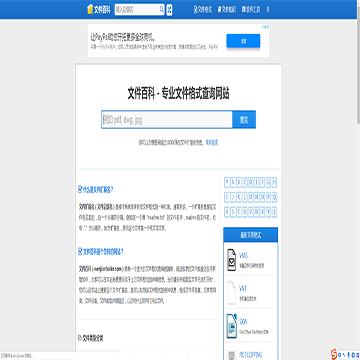Select the letter P index box
Viewport: 360px width, 360px height.
click(x=269, y=197)
